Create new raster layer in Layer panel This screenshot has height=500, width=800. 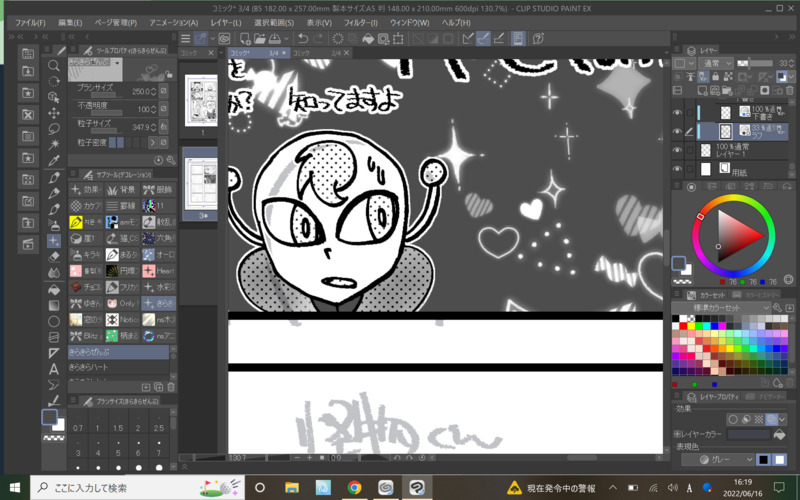point(704,90)
